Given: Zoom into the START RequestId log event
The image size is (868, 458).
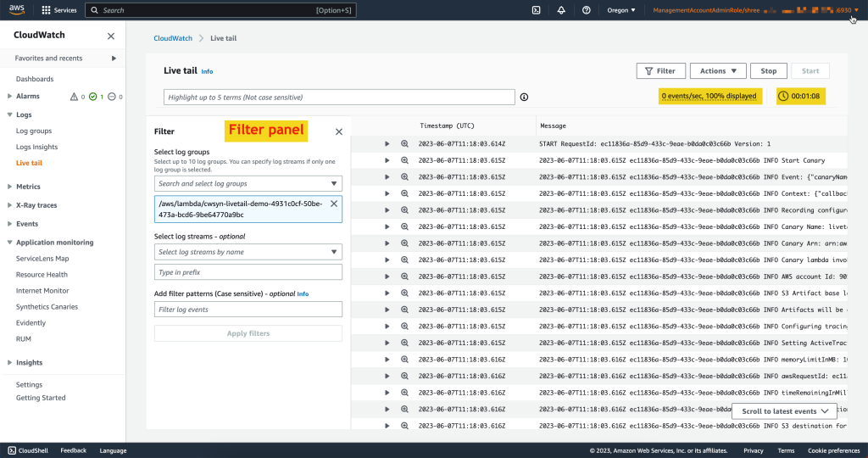Looking at the screenshot, I should click(404, 144).
